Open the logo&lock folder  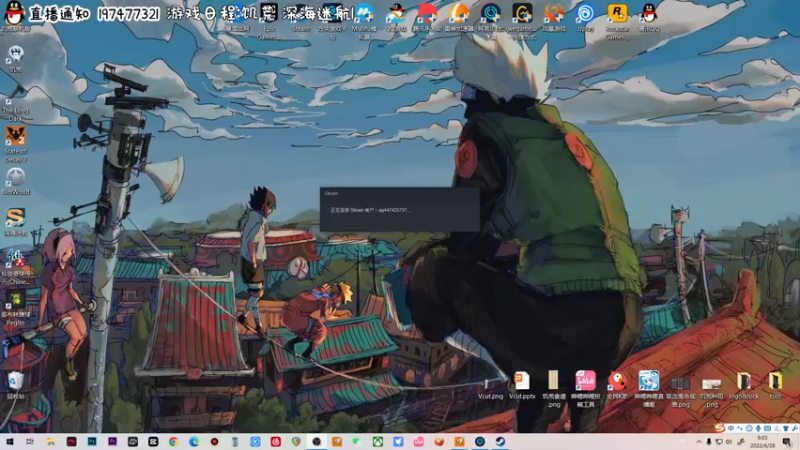pos(743,385)
